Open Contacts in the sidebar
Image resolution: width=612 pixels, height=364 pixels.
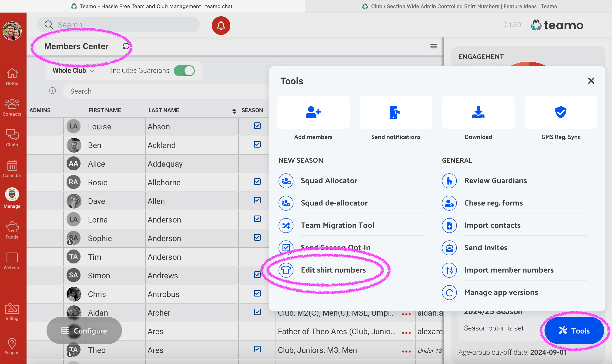pyautogui.click(x=12, y=108)
